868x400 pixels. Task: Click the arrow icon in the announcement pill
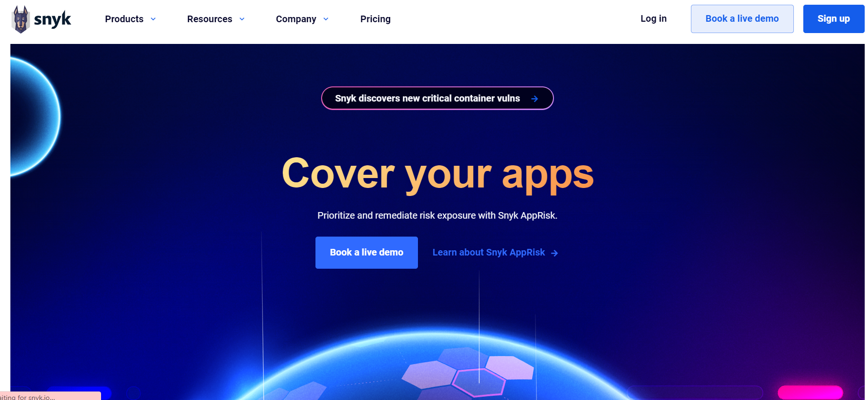535,99
